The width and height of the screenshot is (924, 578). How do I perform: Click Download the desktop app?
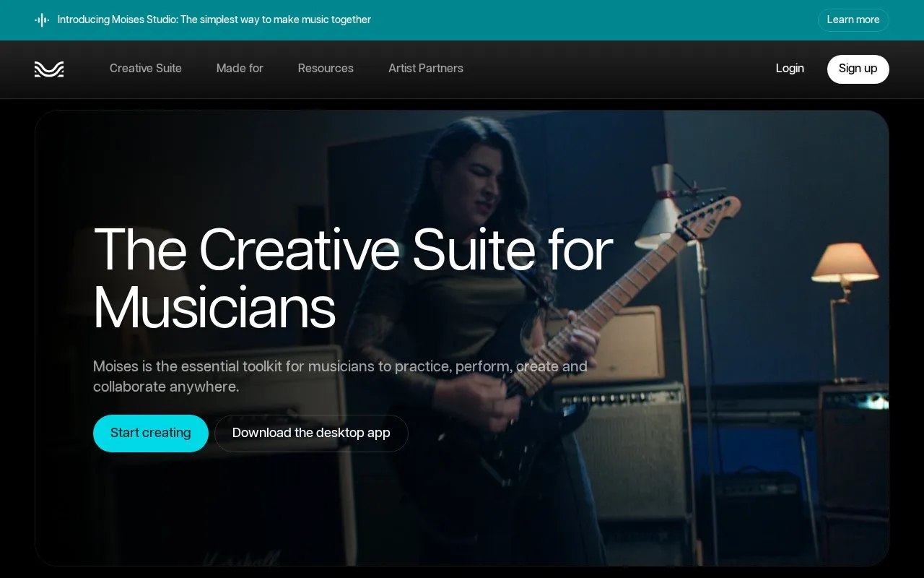(311, 433)
